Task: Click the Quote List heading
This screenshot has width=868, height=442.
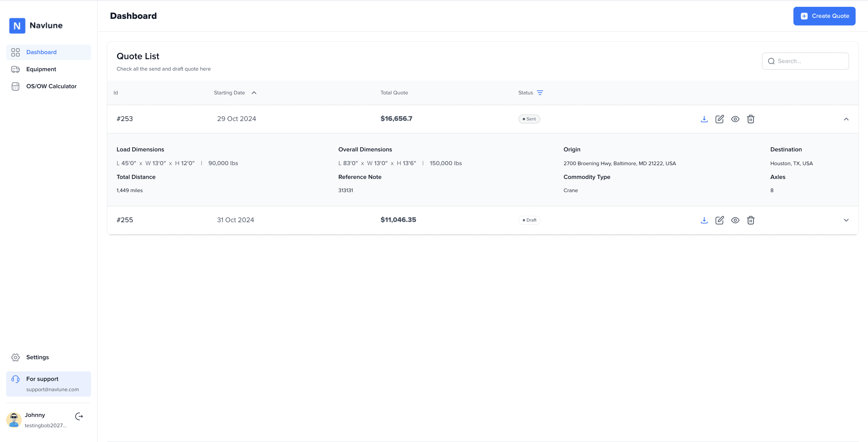Action: coord(138,56)
